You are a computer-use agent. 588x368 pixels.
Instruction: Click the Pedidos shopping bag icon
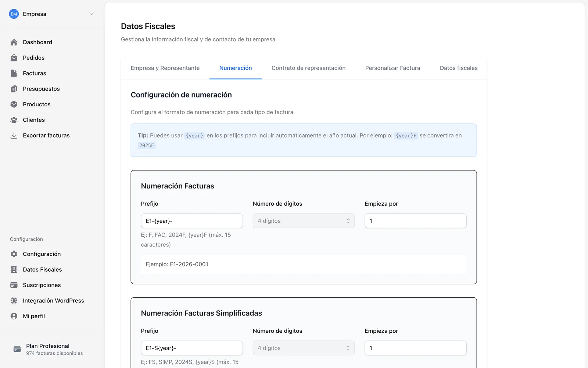coord(14,58)
